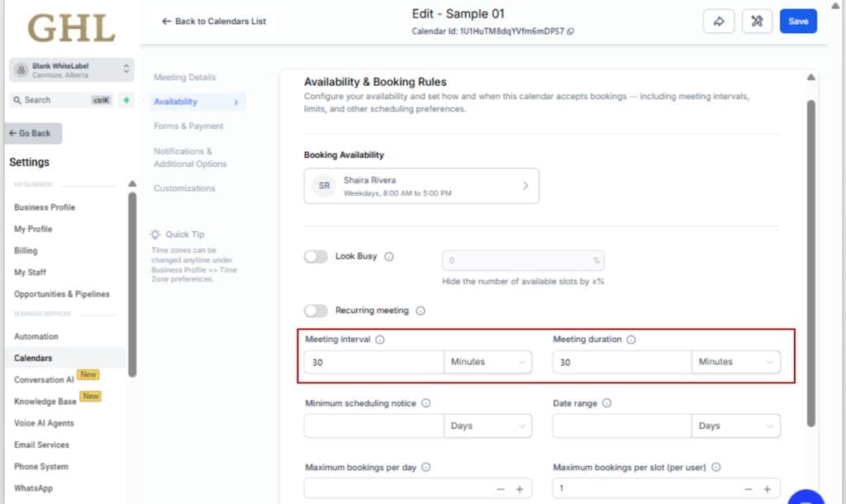Turn on the Recurring meeting switch
This screenshot has width=846, height=504.
(316, 310)
